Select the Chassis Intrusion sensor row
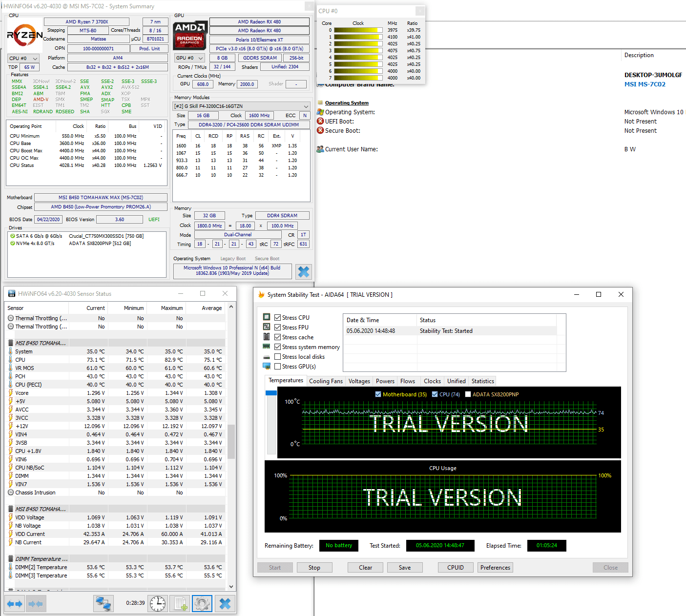This screenshot has height=616, width=686. pyautogui.click(x=115, y=493)
